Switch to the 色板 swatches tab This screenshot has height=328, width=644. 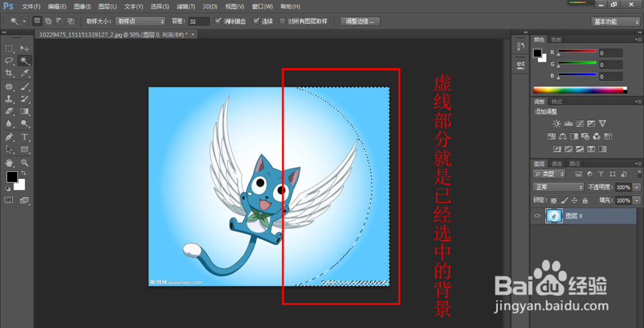556,39
